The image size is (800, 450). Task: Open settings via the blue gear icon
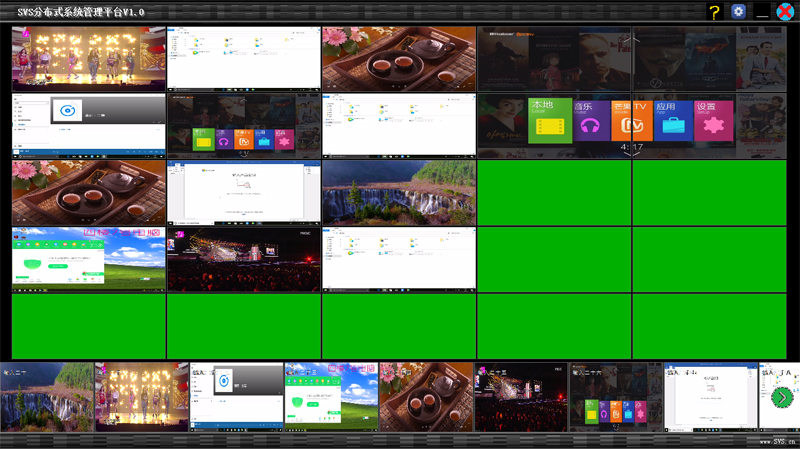[739, 12]
